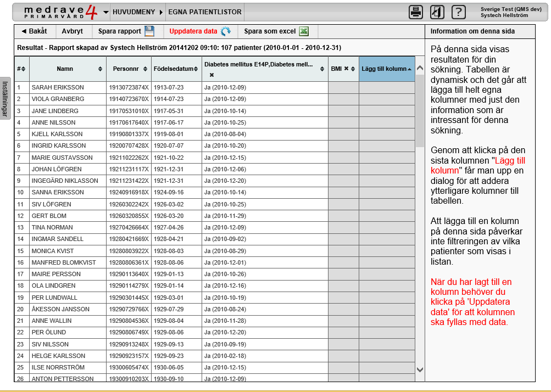
Task: Click personnr 19130723874X
Action: click(129, 87)
